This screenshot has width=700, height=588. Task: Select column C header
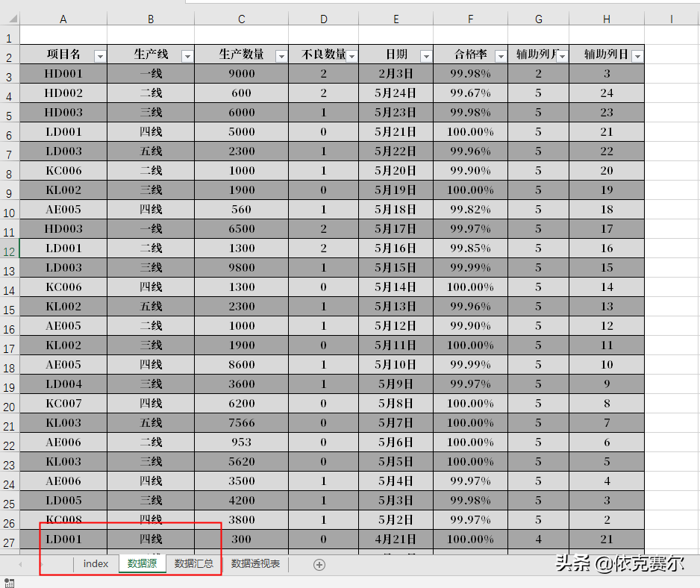click(x=242, y=19)
